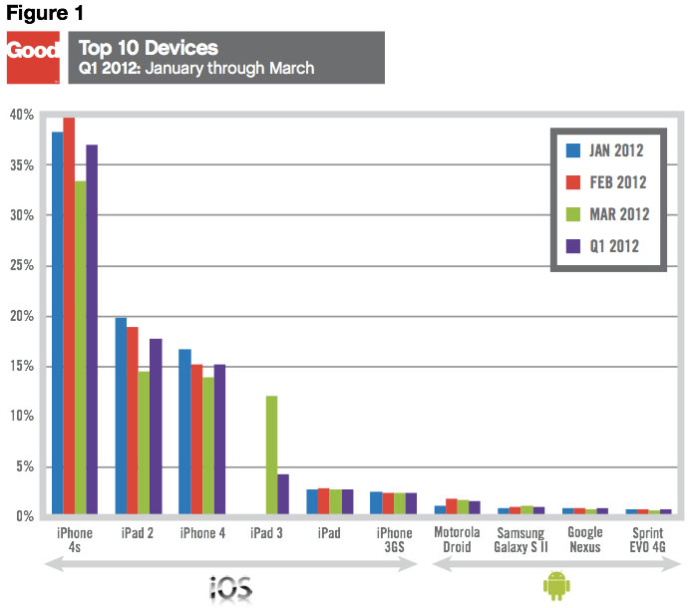Screen dimensions: 700x608
Task: Click the 'JAN 2012' legend label
Action: pyautogui.click(x=616, y=151)
